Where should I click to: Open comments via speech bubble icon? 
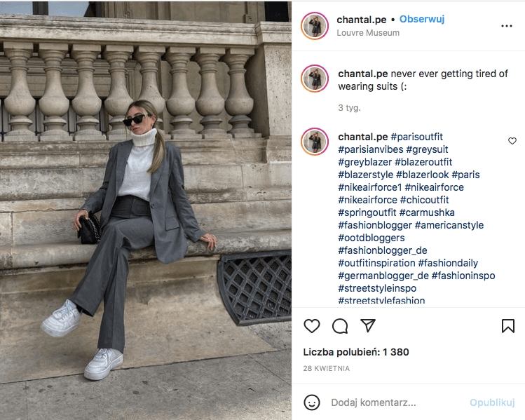point(340,326)
